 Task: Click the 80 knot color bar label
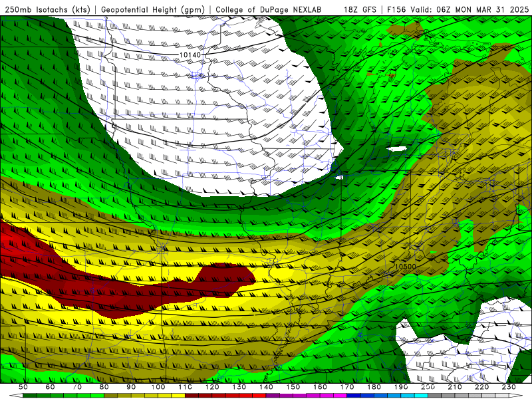coord(104,387)
